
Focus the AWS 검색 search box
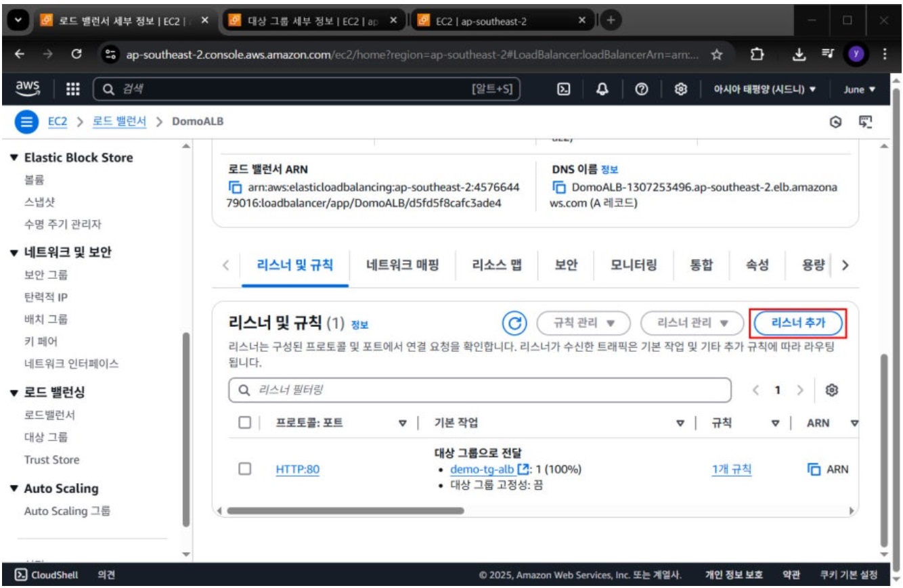[307, 89]
